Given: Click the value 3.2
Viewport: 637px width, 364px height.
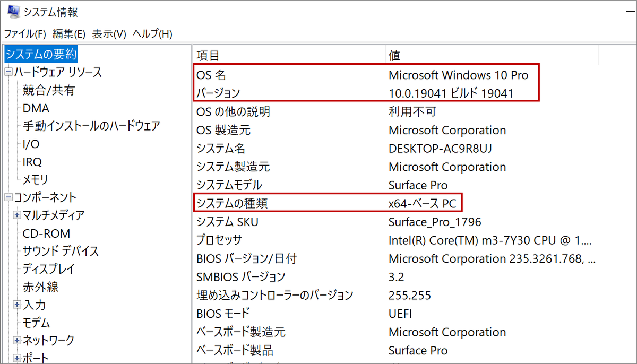Looking at the screenshot, I should point(397,276).
